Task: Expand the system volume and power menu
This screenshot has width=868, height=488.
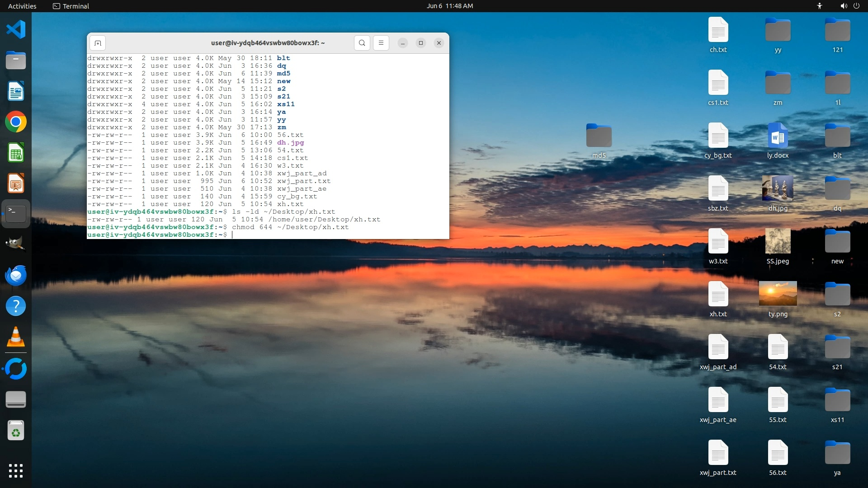Action: 849,6
